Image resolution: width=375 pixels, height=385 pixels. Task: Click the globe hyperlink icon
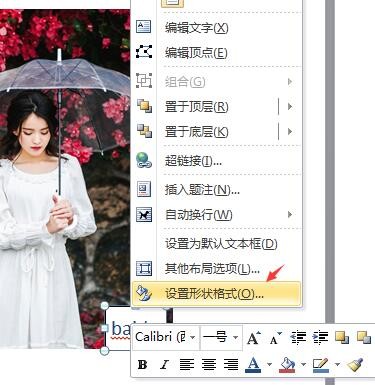pyautogui.click(x=144, y=160)
